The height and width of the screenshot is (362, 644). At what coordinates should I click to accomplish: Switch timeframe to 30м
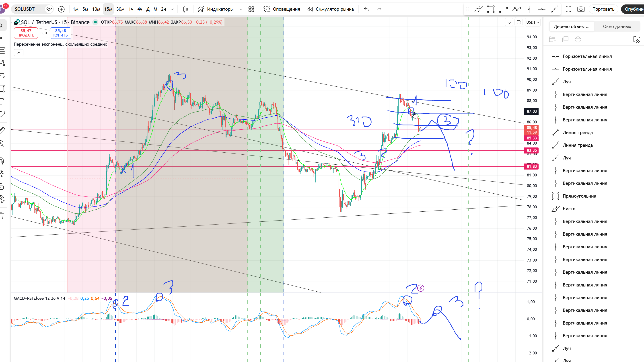120,9
